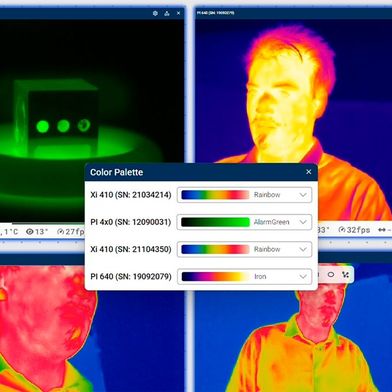Open palette dropdown for Xi 410 SN 21034214
392x392 pixels.
tap(244, 195)
